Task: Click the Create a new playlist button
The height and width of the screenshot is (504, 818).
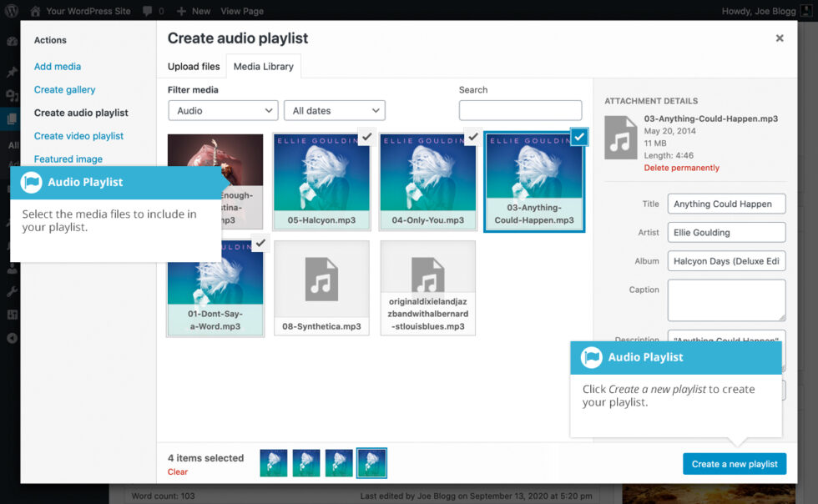Action: 735,463
